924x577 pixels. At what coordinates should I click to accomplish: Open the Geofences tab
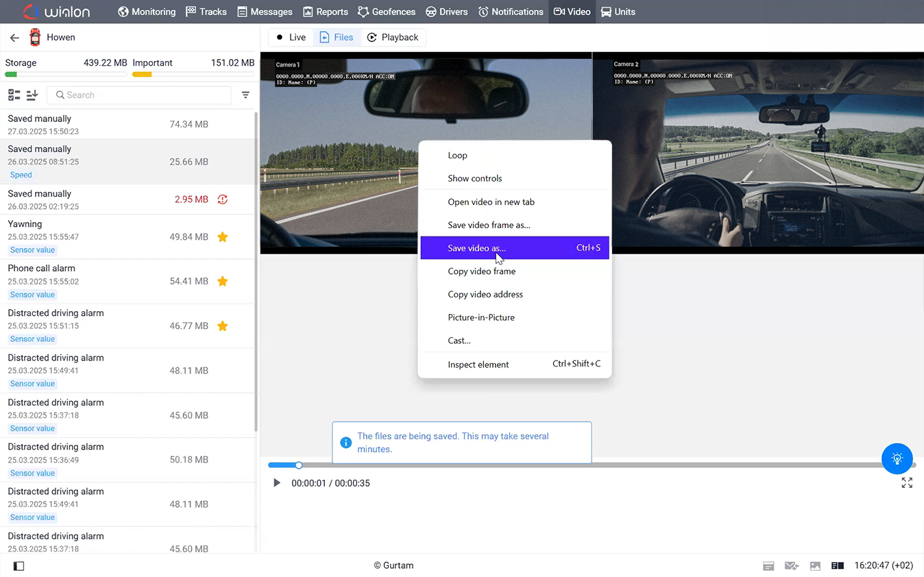pos(387,12)
